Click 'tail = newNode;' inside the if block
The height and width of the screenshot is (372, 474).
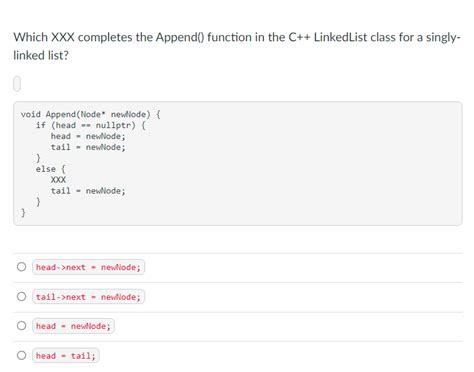[x=88, y=147]
